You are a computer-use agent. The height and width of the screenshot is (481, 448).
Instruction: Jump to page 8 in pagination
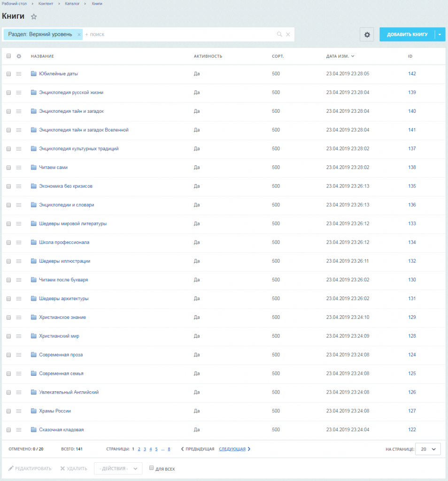pos(169,449)
